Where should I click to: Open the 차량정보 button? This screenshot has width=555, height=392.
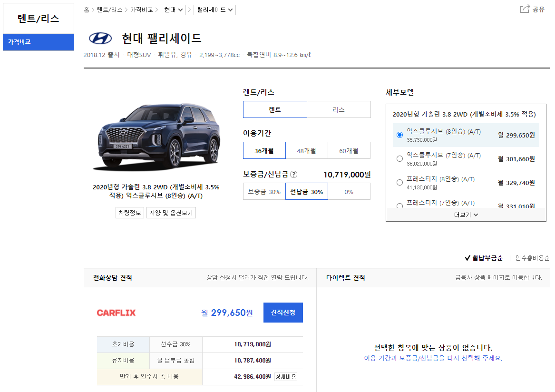130,213
